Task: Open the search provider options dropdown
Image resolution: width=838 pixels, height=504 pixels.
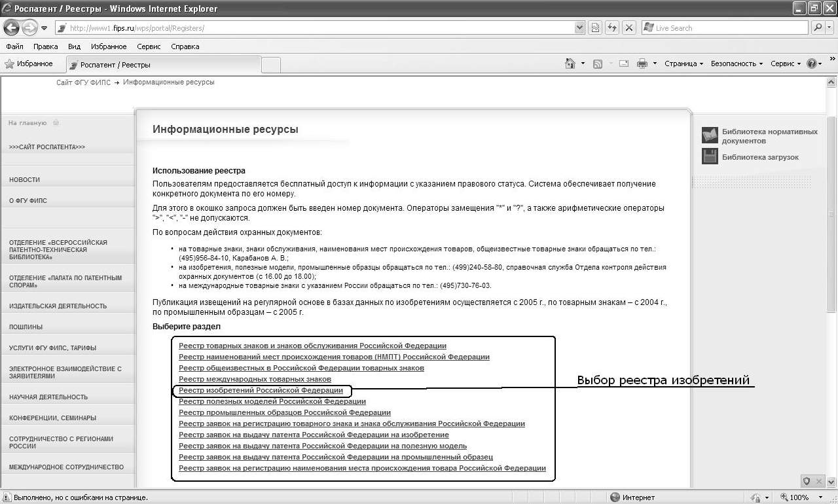Action: click(x=829, y=27)
